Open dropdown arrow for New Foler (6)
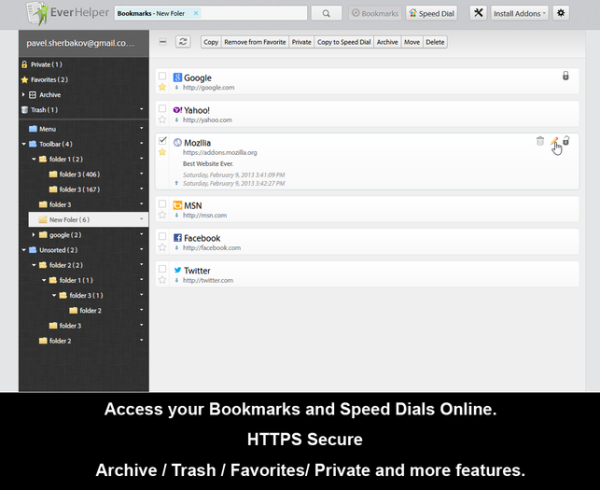The height and width of the screenshot is (490, 600). click(x=142, y=219)
